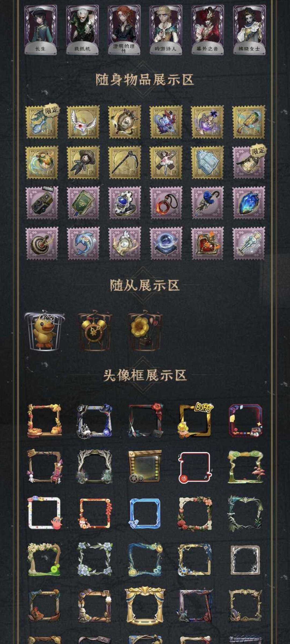Click the autumn pumpkin avatar frame
This screenshot has height=644, width=290.
coord(44,420)
